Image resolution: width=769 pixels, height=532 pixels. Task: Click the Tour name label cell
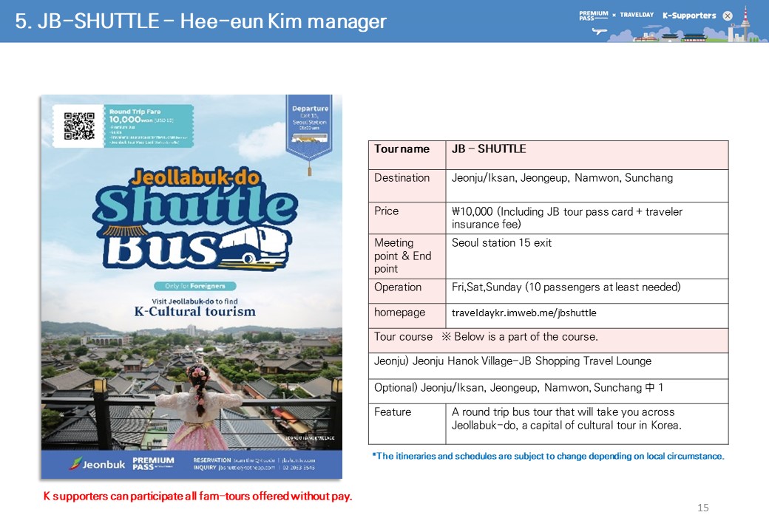pos(407,155)
